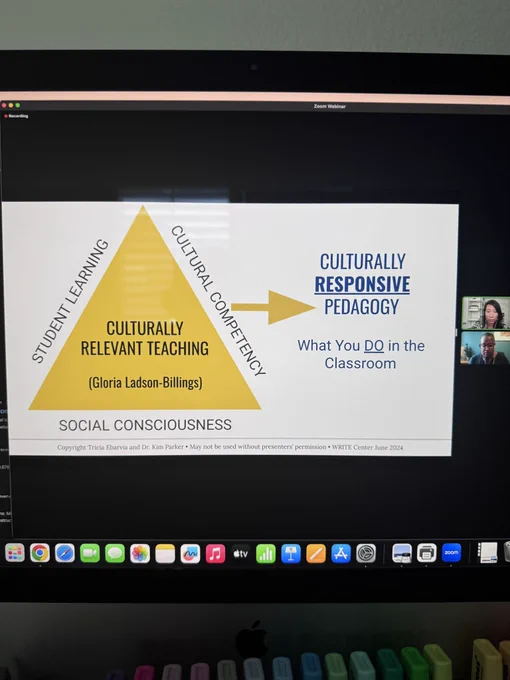Open the App Store from the Dock

pos(341,553)
